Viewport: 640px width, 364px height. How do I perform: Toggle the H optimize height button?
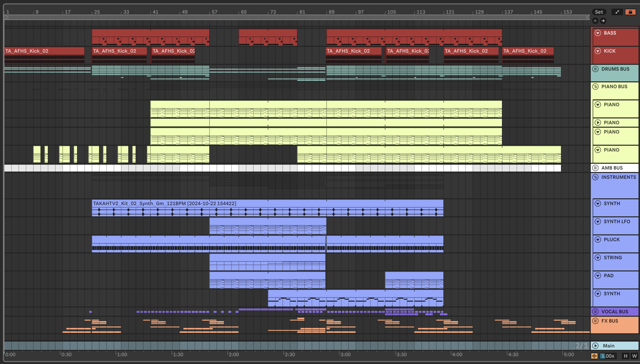click(626, 356)
